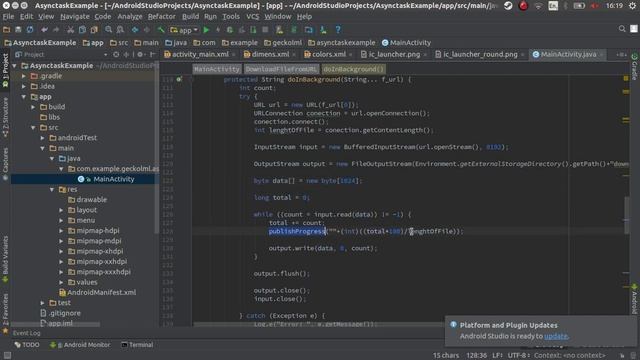The image size is (640, 360).
Task: Expand the androidTest folder
Action: coord(43,138)
